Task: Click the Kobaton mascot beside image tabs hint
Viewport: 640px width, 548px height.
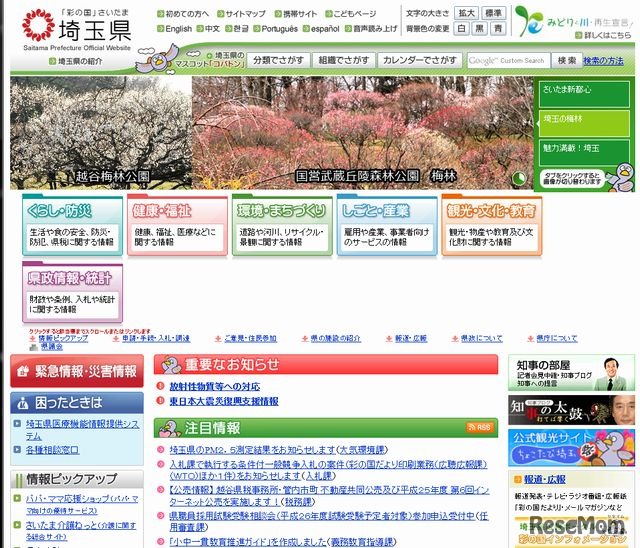Action: pos(622,177)
